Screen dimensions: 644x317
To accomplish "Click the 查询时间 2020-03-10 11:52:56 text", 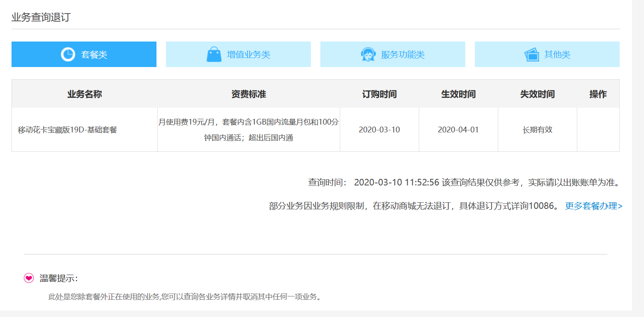I will click(374, 183).
